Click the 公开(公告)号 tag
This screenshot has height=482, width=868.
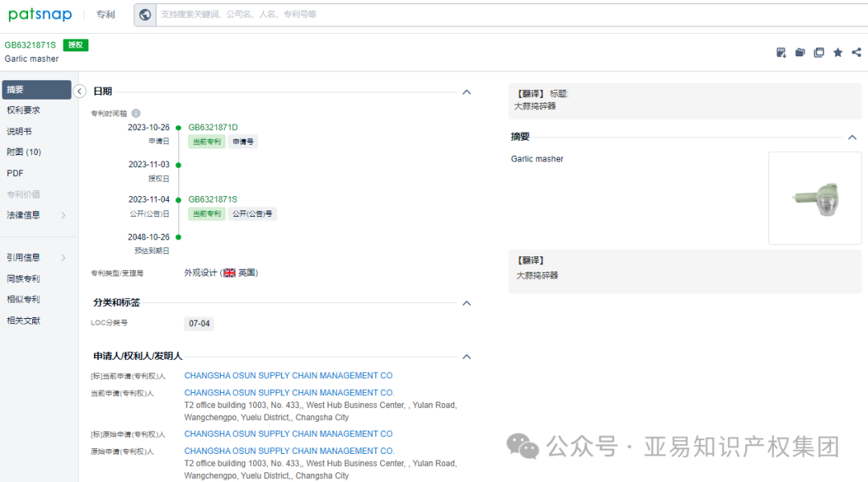(x=252, y=214)
